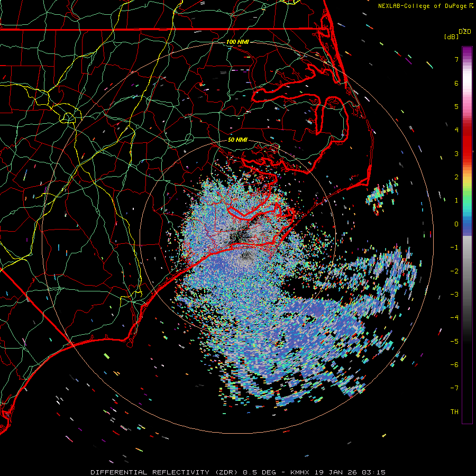Select the 7 value on color scale
The width and height of the screenshot is (476, 476).
[456, 59]
